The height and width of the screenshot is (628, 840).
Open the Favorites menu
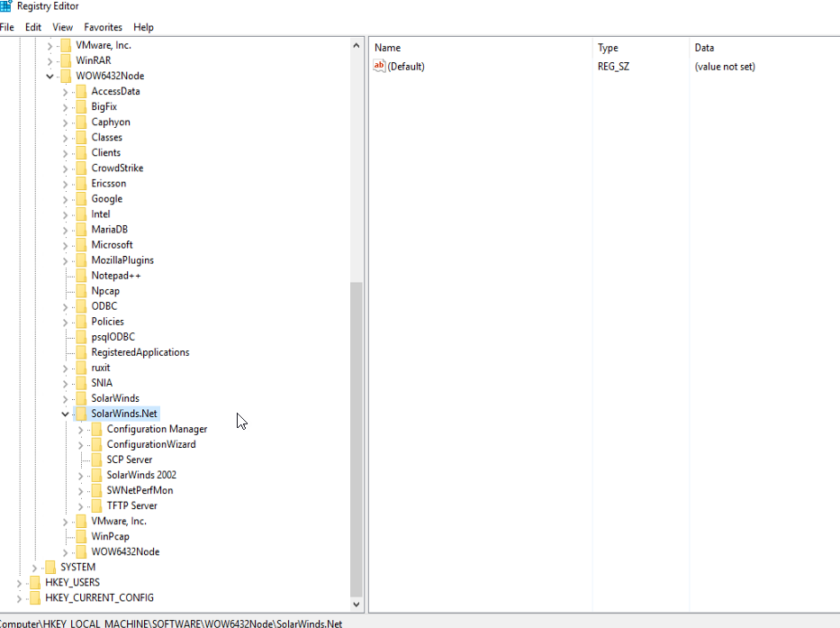click(103, 27)
